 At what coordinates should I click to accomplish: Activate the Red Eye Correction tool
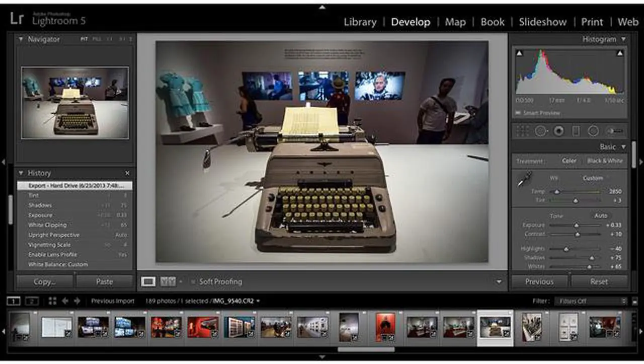(x=558, y=131)
